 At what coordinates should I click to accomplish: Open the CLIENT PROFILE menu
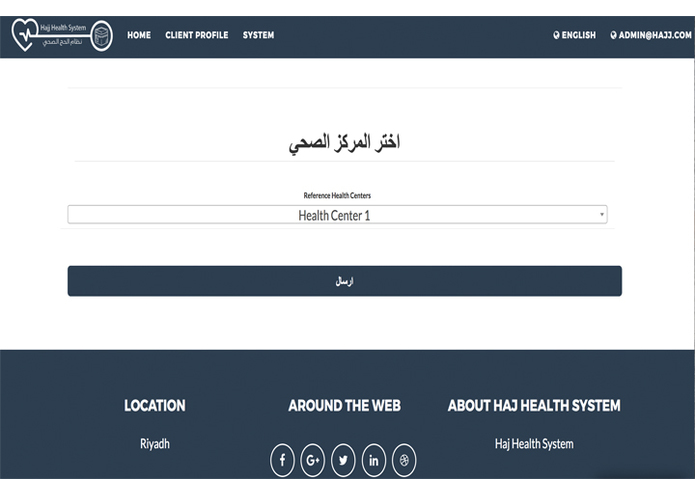pyautogui.click(x=197, y=35)
